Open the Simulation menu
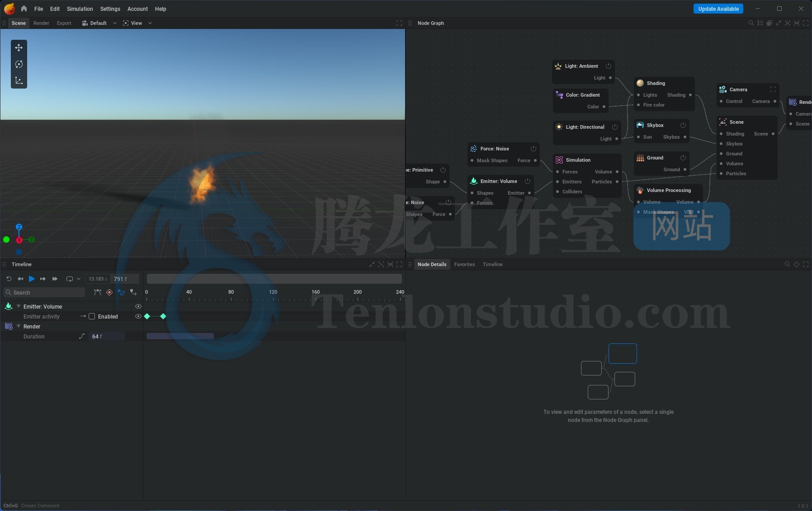The image size is (812, 511). (x=80, y=9)
